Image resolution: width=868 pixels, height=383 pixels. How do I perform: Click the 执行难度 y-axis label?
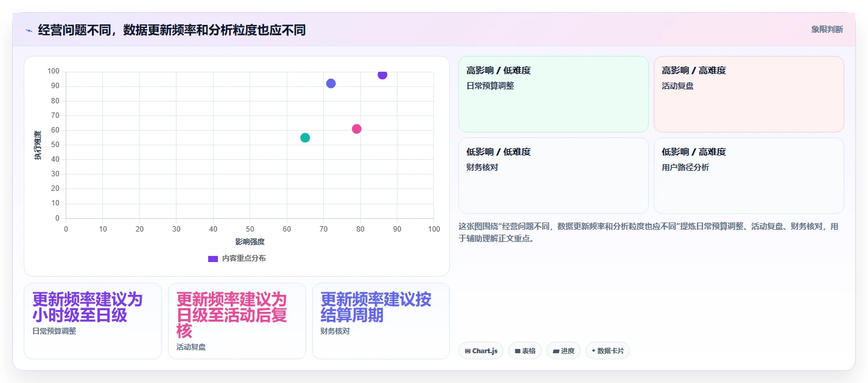38,145
